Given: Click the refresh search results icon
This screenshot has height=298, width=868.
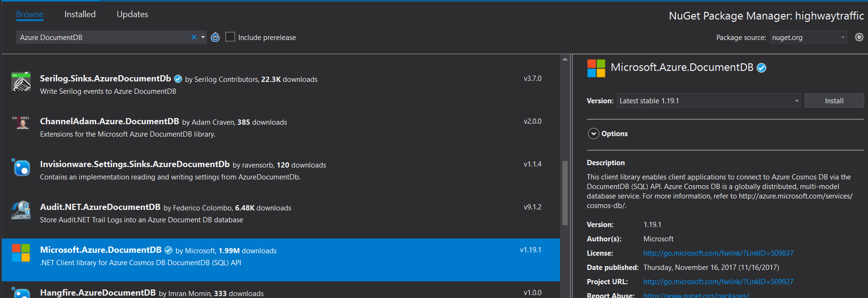Looking at the screenshot, I should 215,37.
